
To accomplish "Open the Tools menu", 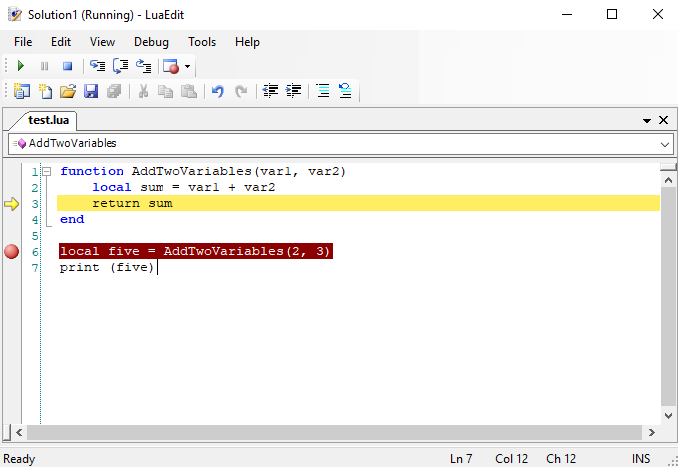I will tap(202, 42).
